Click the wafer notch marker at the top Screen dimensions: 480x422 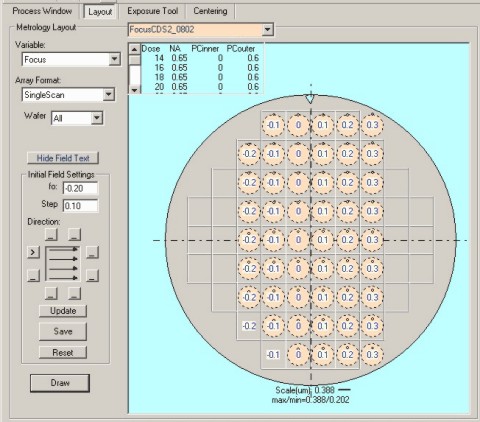tap(310, 99)
